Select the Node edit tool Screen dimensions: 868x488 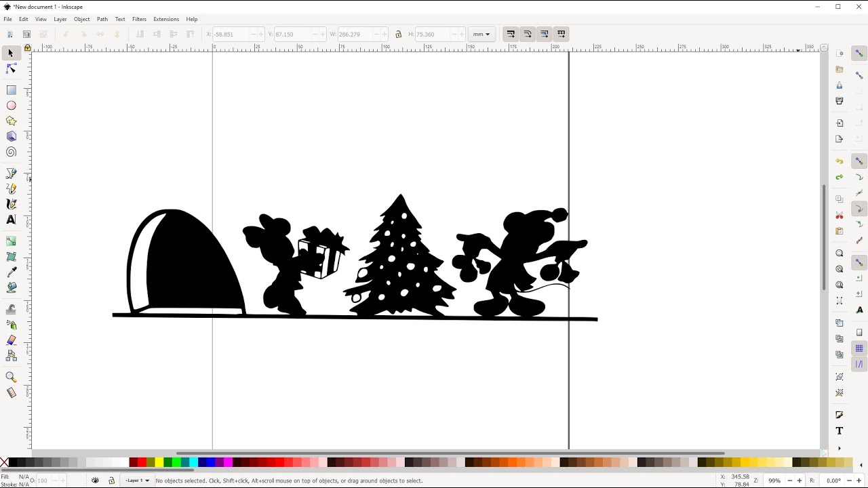11,68
